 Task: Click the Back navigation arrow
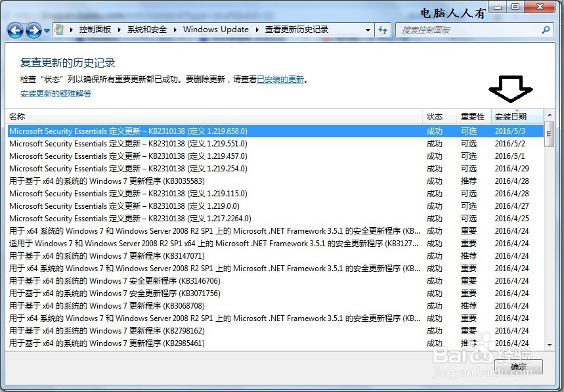pos(14,30)
